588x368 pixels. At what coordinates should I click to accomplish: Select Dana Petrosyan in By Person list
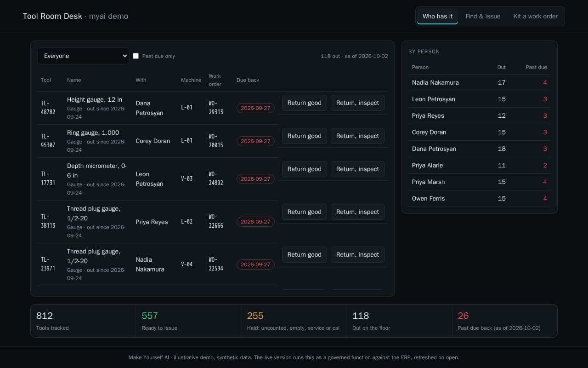click(x=480, y=149)
